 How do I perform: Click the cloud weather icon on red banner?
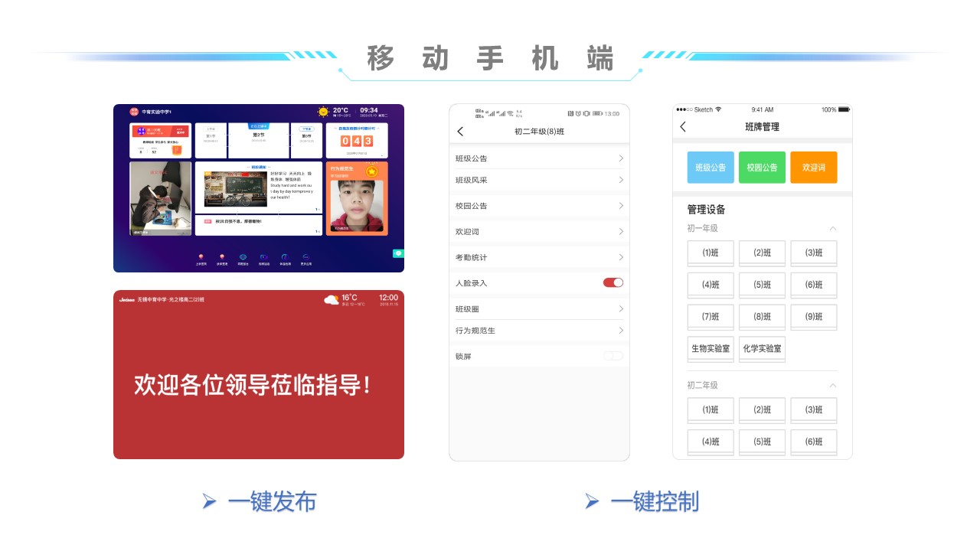click(331, 299)
